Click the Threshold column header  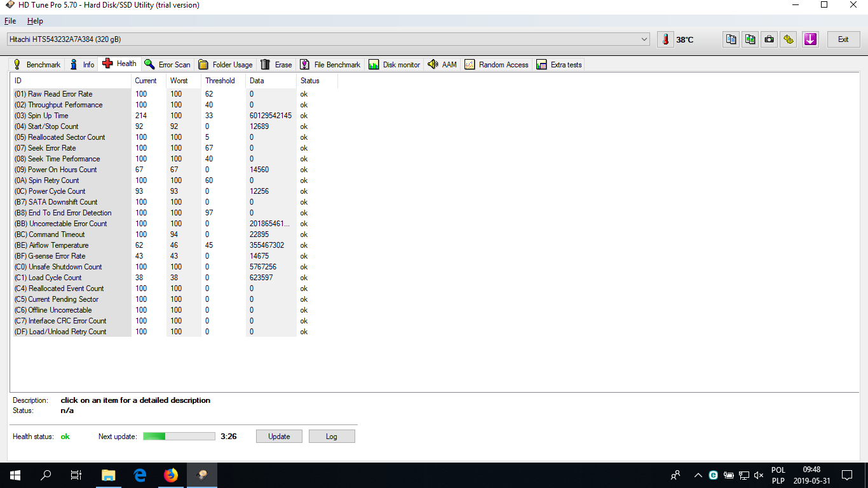pyautogui.click(x=223, y=81)
